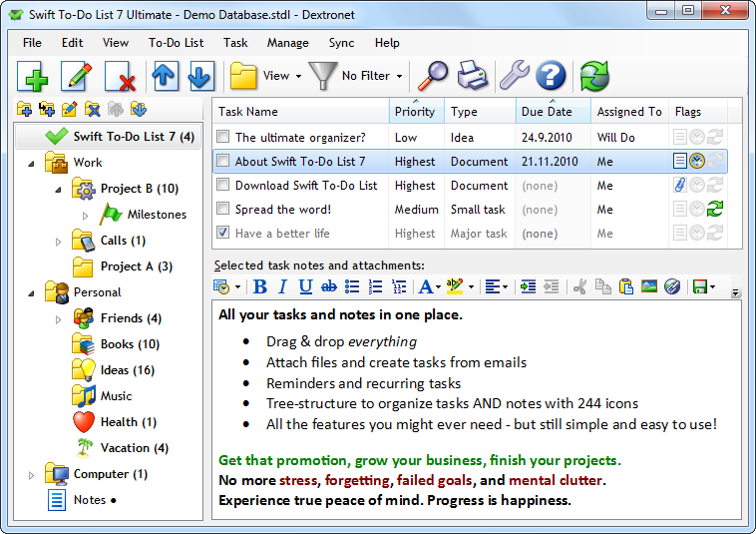Apply numbered list formatting
The width and height of the screenshot is (756, 534).
pos(375,286)
